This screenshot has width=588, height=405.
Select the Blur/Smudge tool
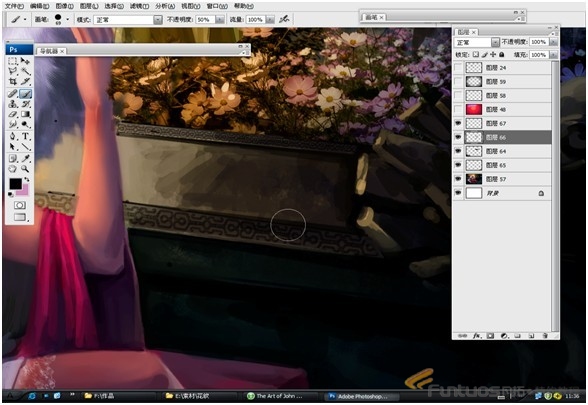(13, 124)
